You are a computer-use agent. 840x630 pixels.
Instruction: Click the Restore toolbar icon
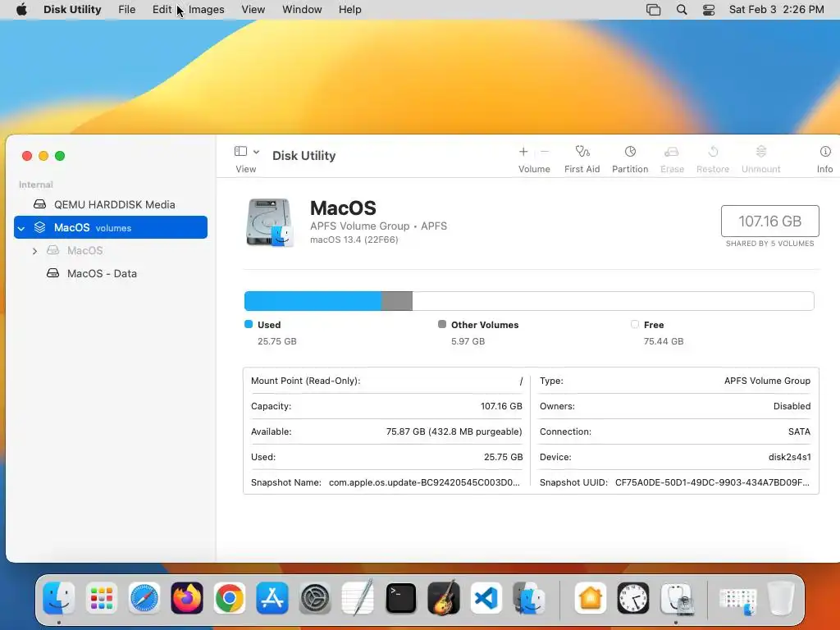(713, 152)
